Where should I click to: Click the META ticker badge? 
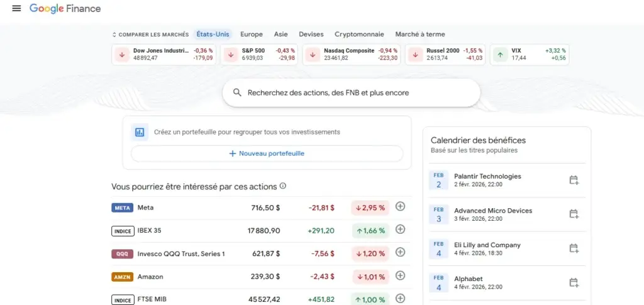[123, 208]
